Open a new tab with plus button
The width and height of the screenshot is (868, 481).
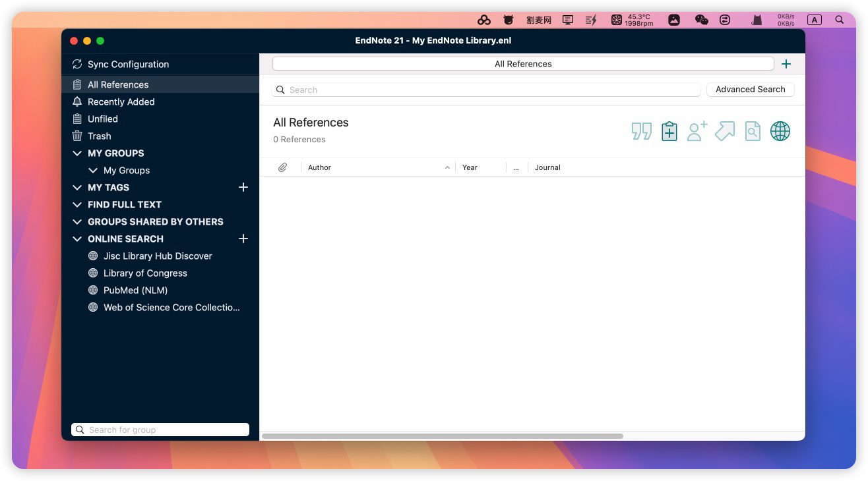tap(786, 64)
